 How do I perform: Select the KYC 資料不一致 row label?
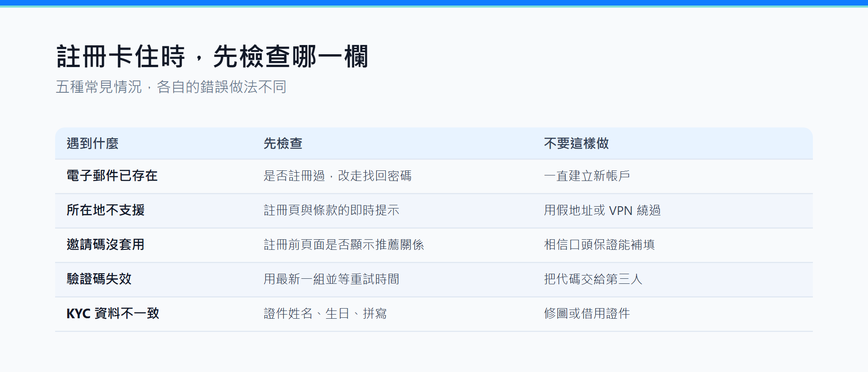tap(113, 314)
